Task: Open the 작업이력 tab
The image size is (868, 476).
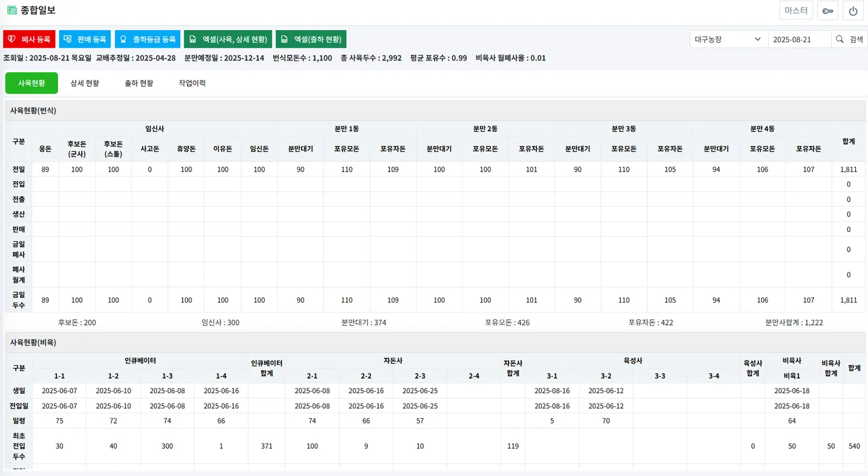Action: (x=192, y=83)
